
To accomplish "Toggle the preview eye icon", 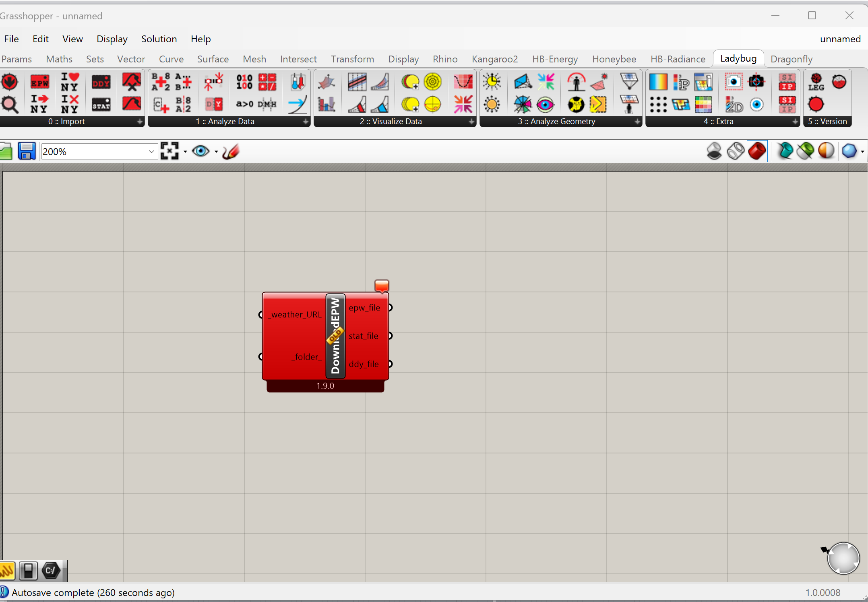I will (x=200, y=152).
